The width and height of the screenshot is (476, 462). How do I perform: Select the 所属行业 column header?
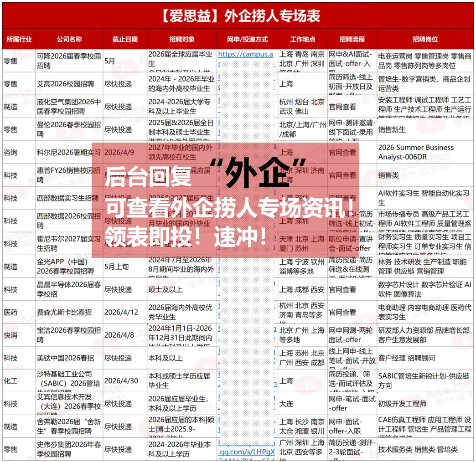coord(19,39)
